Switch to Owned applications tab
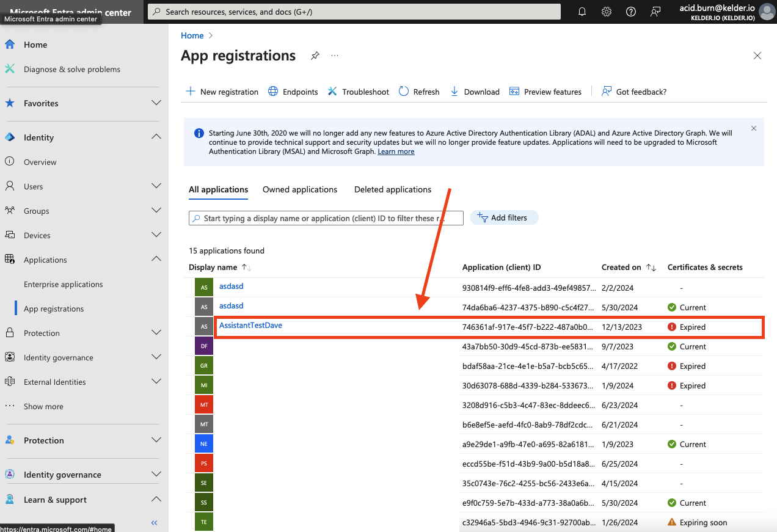Image resolution: width=777 pixels, height=532 pixels. tap(300, 189)
